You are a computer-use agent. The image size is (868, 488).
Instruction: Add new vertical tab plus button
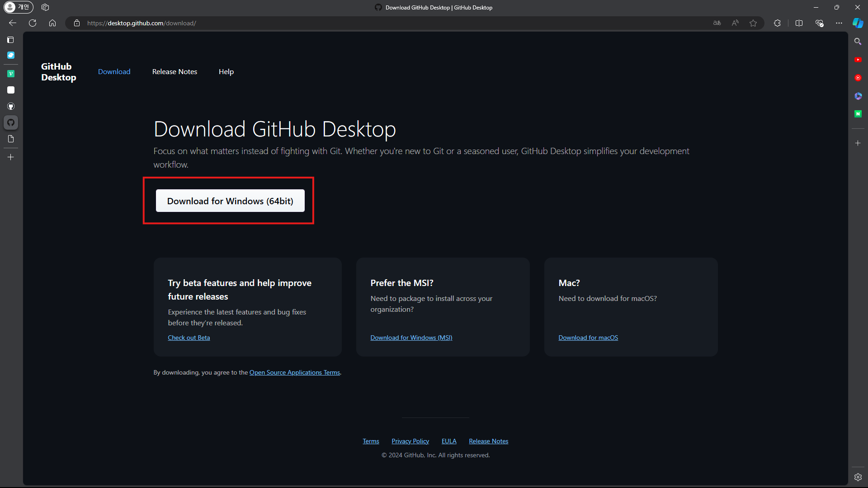[11, 157]
